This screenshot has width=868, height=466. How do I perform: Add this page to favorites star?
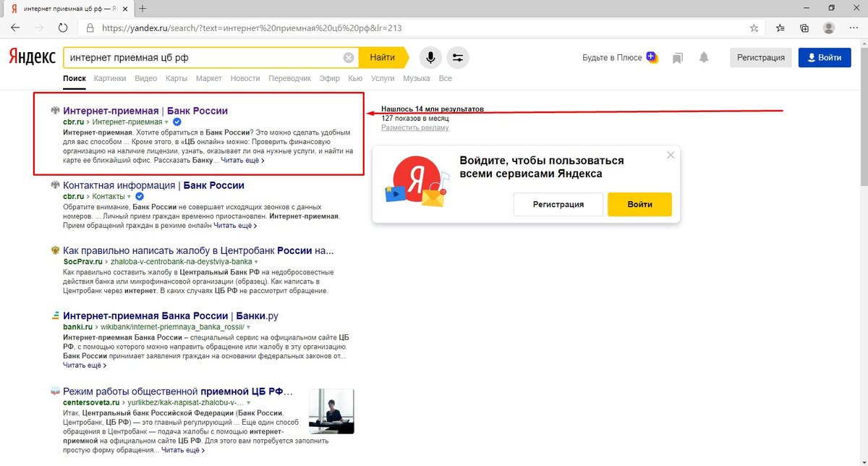coord(754,28)
